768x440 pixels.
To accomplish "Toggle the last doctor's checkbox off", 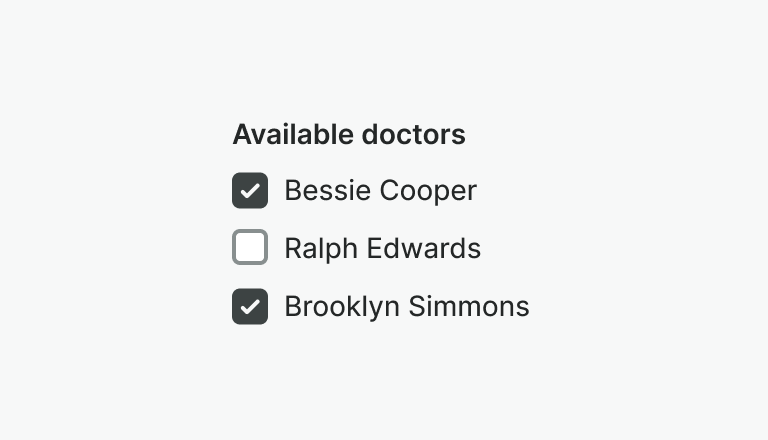I will pyautogui.click(x=250, y=306).
